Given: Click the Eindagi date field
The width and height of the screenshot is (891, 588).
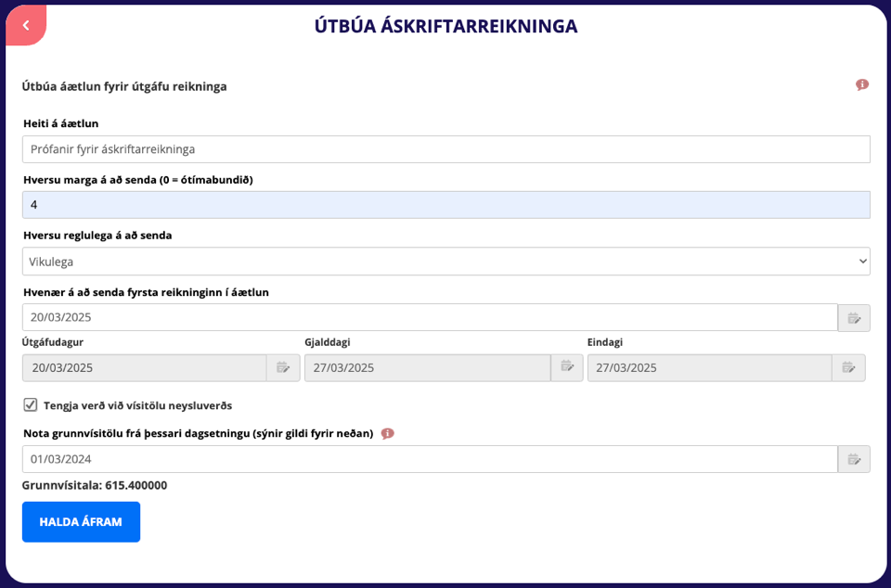Looking at the screenshot, I should pyautogui.click(x=710, y=368).
